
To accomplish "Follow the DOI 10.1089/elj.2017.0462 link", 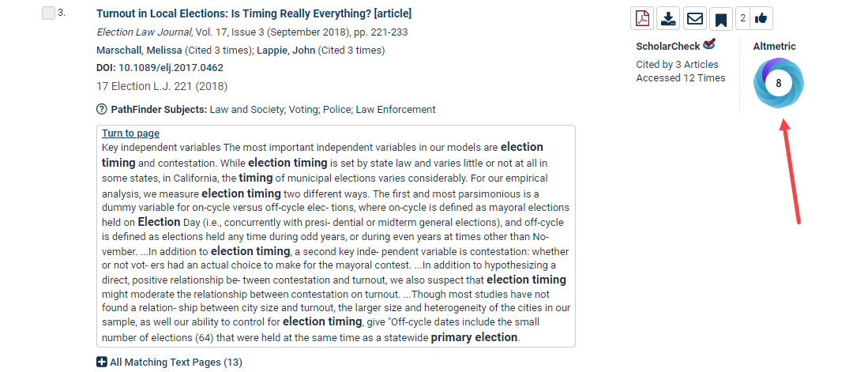I will [x=171, y=67].
